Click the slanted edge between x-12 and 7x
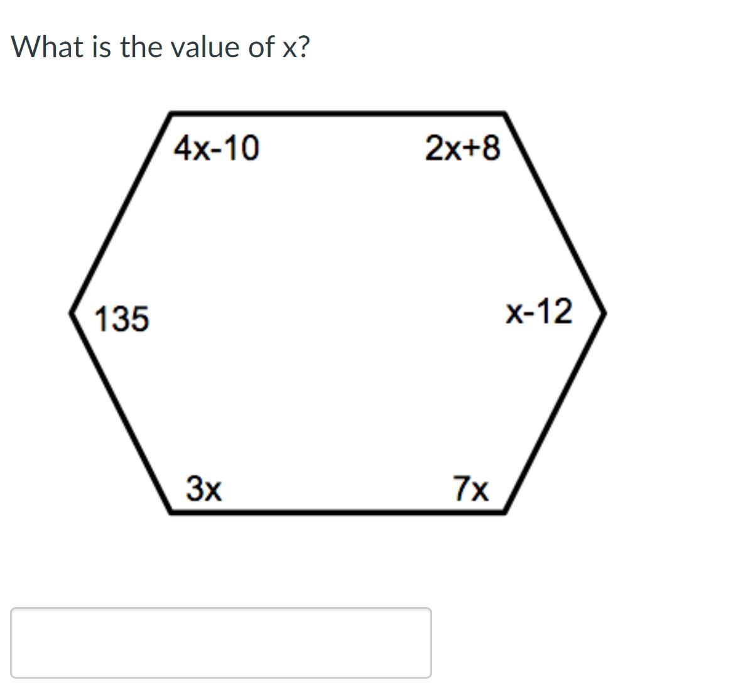This screenshot has height=700, width=743. 555,412
